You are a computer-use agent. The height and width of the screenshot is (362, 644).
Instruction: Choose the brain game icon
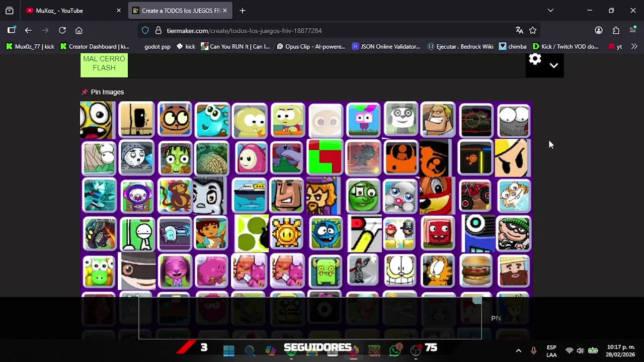[x=212, y=158]
